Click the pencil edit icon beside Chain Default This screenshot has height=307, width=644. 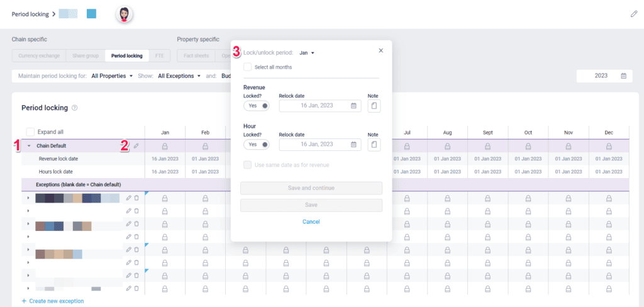[136, 146]
